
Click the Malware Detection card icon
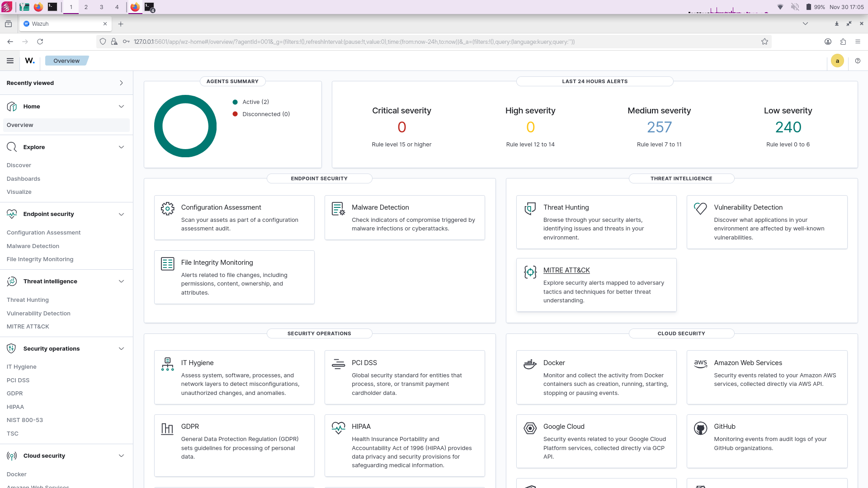338,208
